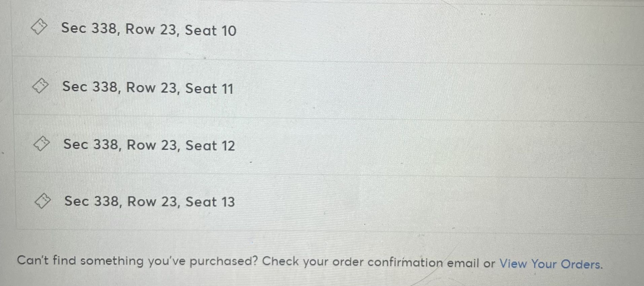Click the ticket icon beside Seat 12
This screenshot has height=286, width=644.
tap(41, 144)
